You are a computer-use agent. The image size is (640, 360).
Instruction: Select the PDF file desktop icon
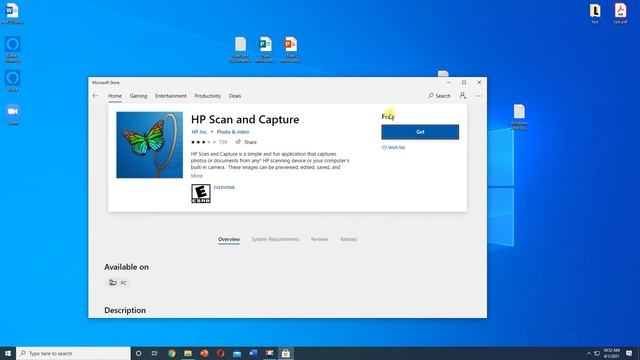(620, 13)
